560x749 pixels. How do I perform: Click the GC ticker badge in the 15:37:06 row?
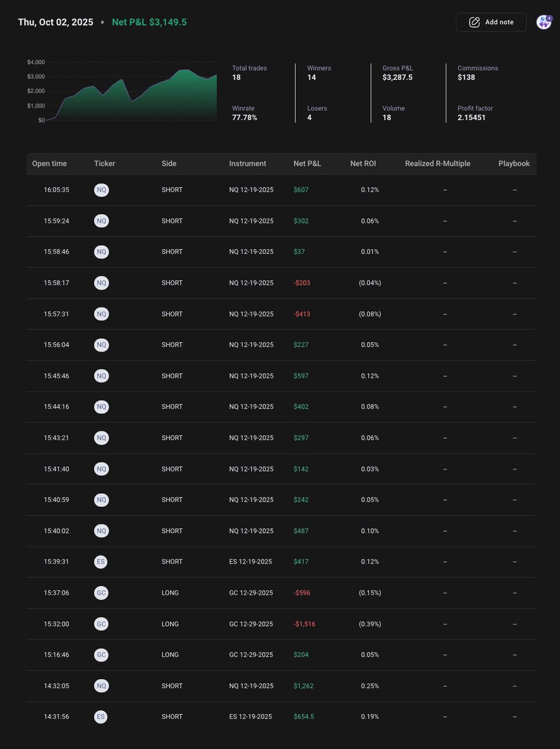pos(101,592)
